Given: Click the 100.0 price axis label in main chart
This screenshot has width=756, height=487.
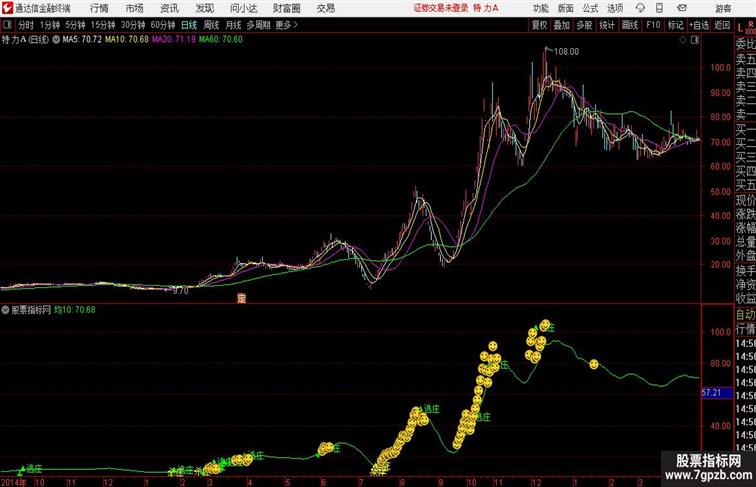Looking at the screenshot, I should [x=720, y=68].
